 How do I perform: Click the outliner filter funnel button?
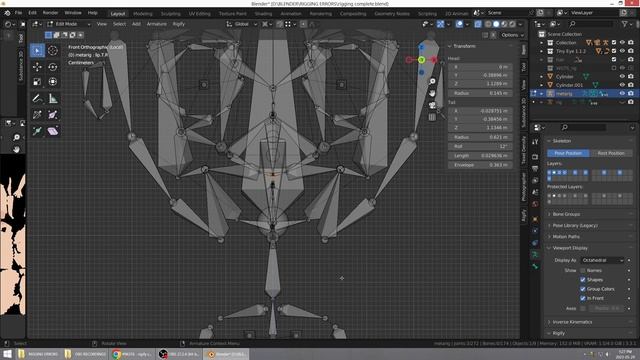625,24
